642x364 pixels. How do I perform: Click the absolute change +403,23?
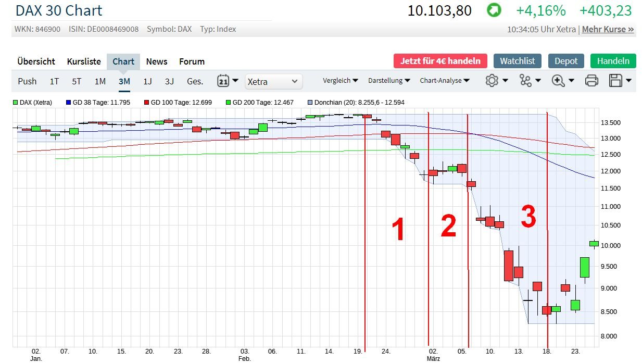pyautogui.click(x=606, y=10)
